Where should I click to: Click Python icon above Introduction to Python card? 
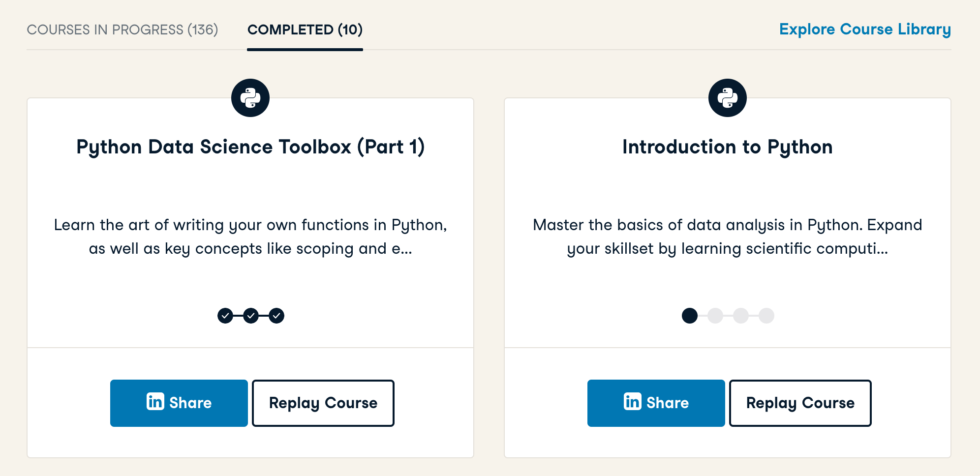point(727,98)
